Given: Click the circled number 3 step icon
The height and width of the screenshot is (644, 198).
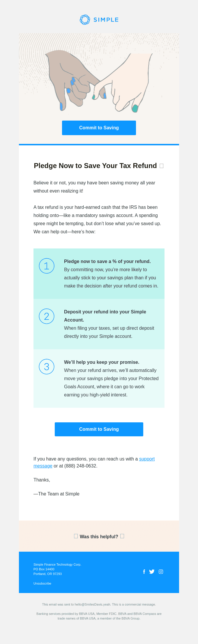Looking at the screenshot, I should pyautogui.click(x=47, y=367).
